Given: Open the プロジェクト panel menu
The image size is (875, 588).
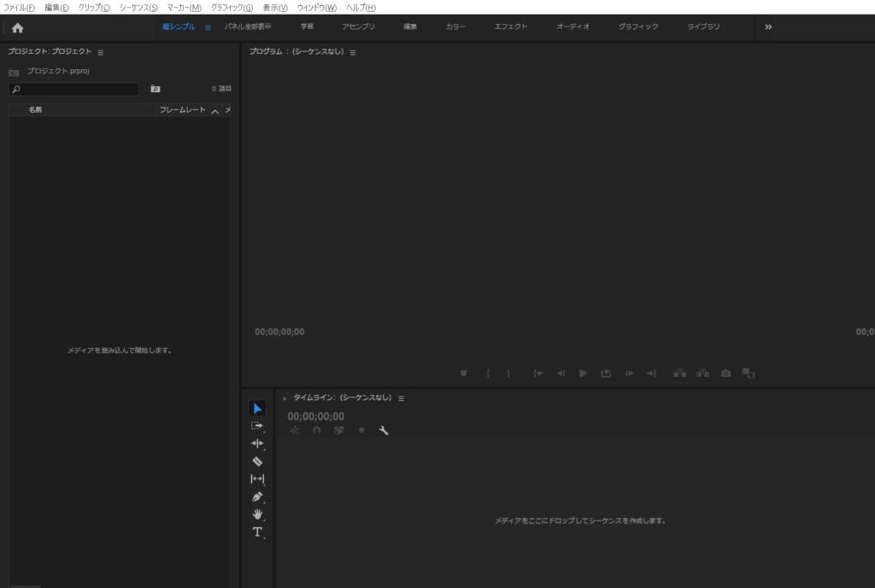Looking at the screenshot, I should tap(100, 52).
